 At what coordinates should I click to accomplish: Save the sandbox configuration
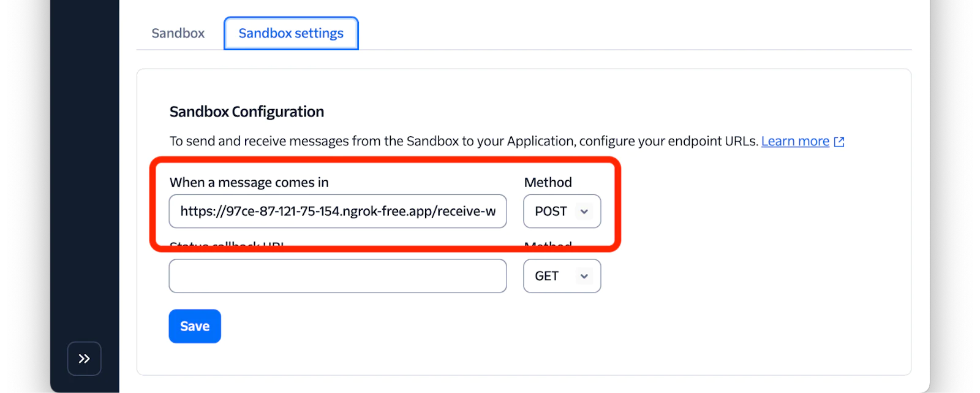tap(194, 326)
